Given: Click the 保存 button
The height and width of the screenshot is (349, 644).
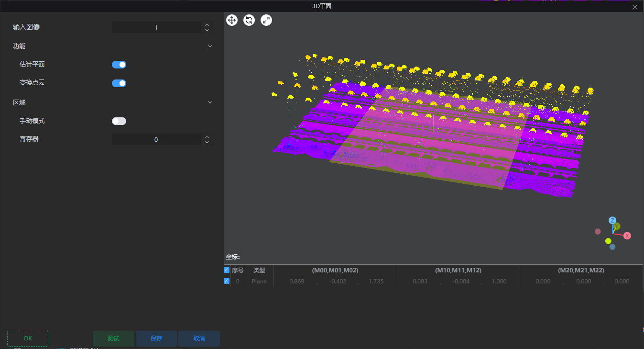Looking at the screenshot, I should click(x=156, y=338).
